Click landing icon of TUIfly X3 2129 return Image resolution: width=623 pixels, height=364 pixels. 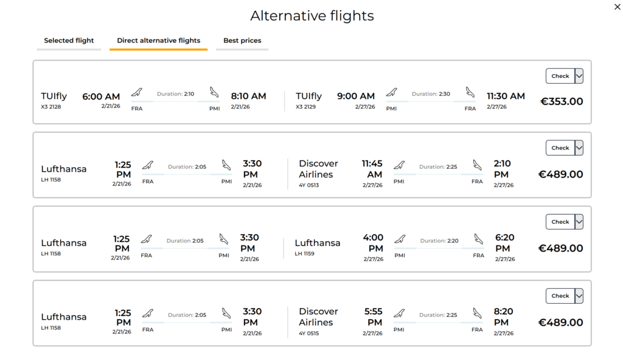coord(470,92)
